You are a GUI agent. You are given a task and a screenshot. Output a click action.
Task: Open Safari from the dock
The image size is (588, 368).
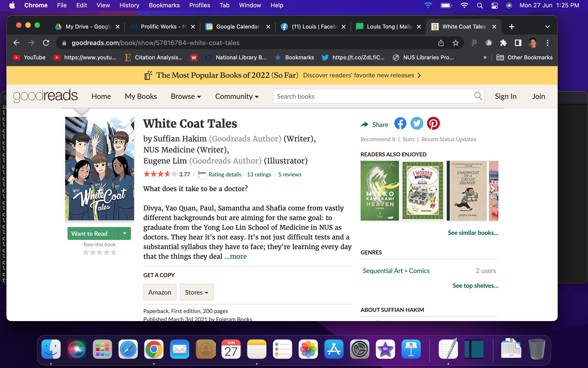coord(128,349)
